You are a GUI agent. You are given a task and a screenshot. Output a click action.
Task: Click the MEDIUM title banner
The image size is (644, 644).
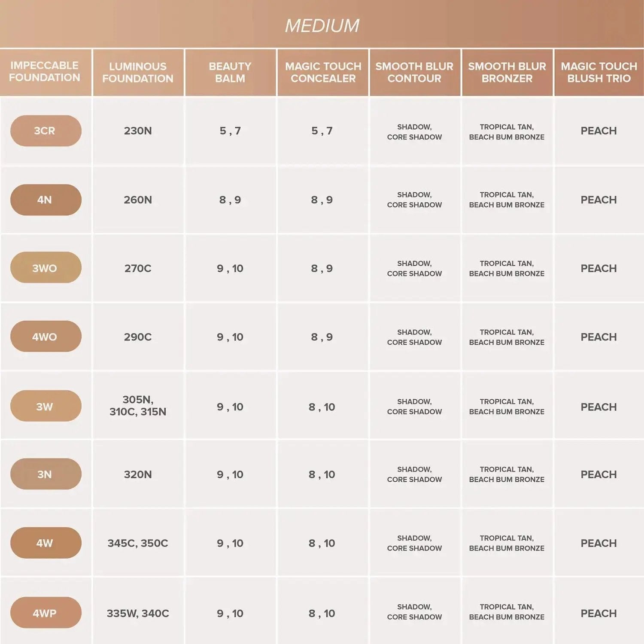coord(322,25)
